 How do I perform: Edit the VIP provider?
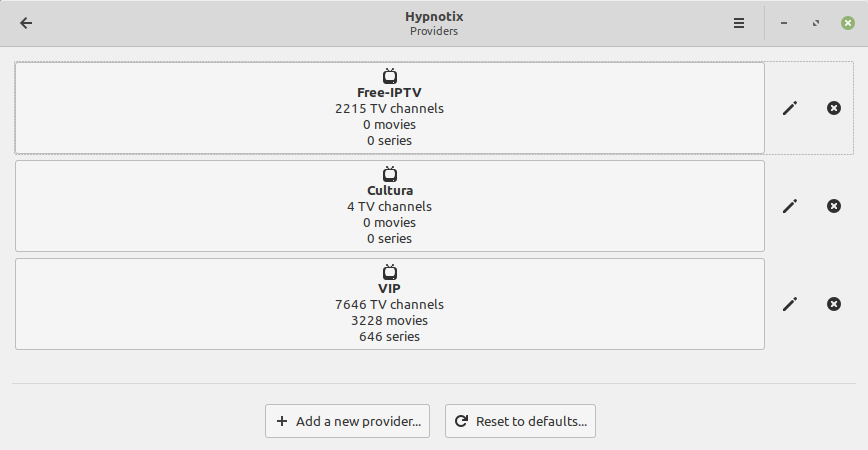coord(790,304)
